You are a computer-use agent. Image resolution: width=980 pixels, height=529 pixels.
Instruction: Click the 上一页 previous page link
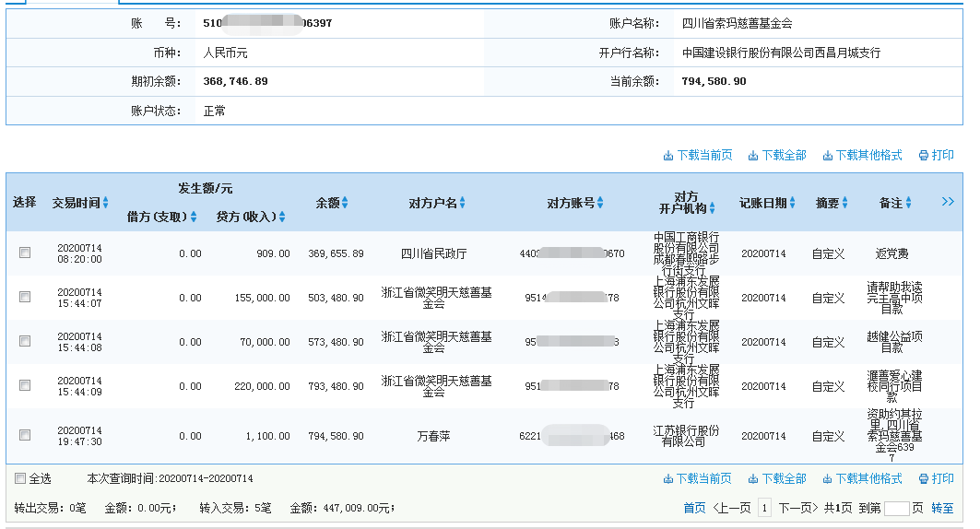click(x=732, y=508)
